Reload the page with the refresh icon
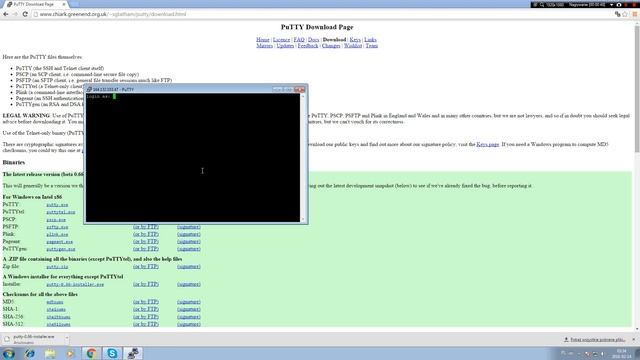This screenshot has height=360, width=640. [x=25, y=14]
